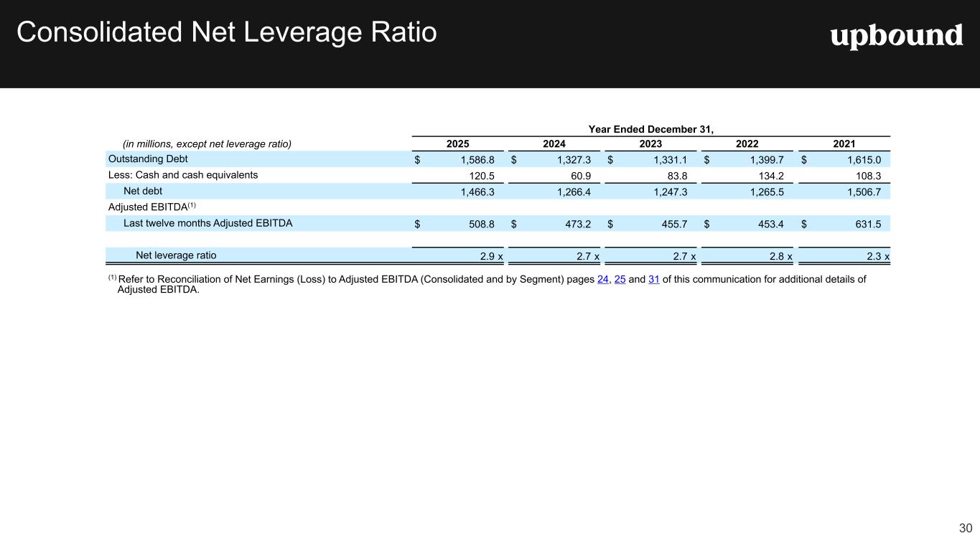Click the Net debt row label
980x551 pixels.
143,191
